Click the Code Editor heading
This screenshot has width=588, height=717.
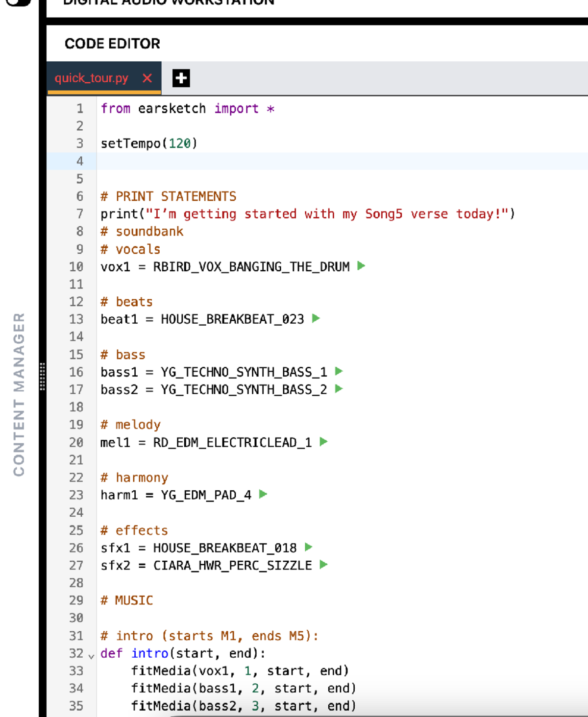pyautogui.click(x=112, y=44)
